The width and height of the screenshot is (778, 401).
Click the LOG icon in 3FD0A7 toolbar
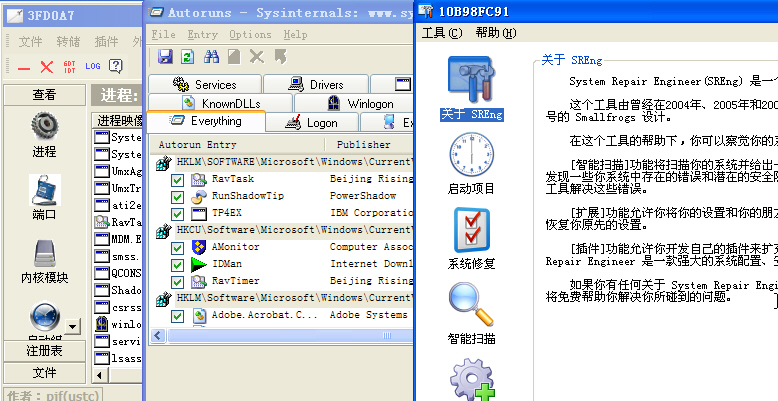coord(93,66)
